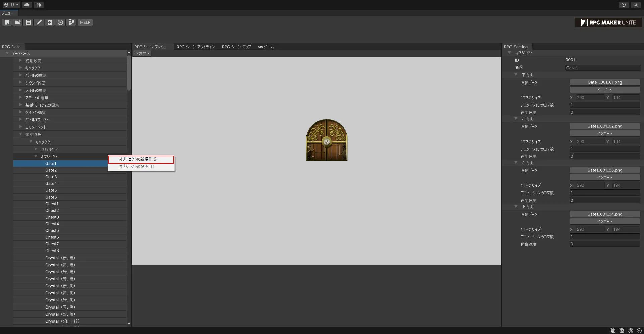The height and width of the screenshot is (334, 644).
Task: Open the 下方向 direction dropdown
Action: (142, 54)
